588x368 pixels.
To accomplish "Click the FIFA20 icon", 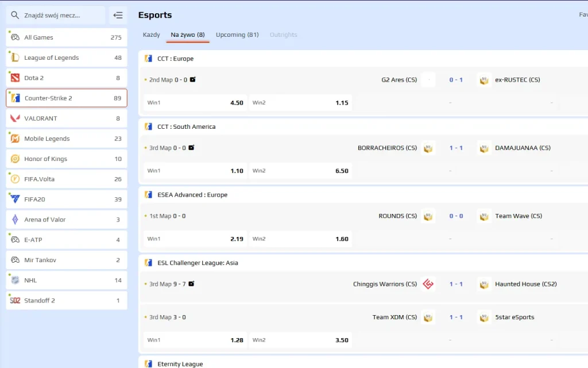I will pos(15,200).
